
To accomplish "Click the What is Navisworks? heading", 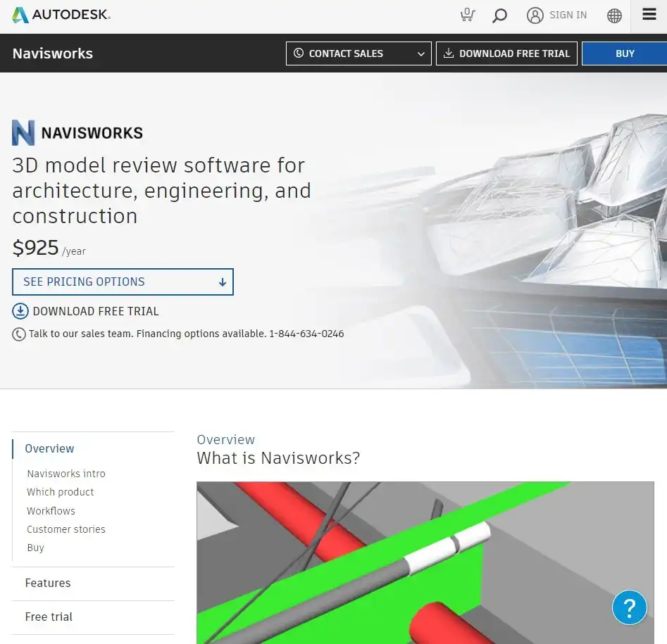I will coord(278,457).
